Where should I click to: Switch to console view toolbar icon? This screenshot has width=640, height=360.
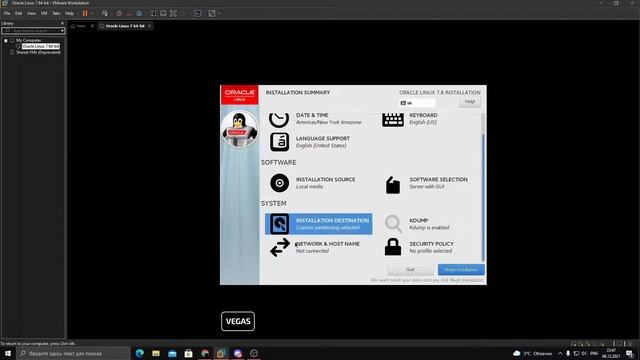pos(198,13)
